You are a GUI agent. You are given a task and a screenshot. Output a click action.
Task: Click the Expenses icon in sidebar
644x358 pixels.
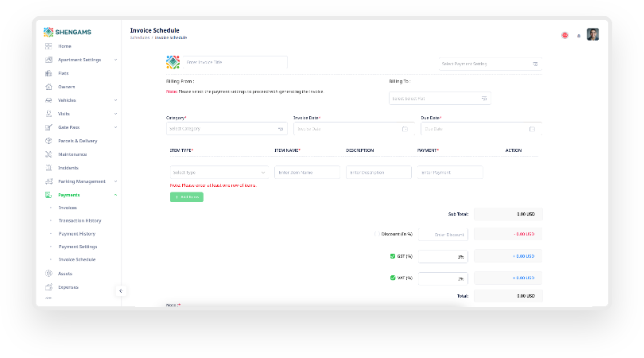point(48,287)
